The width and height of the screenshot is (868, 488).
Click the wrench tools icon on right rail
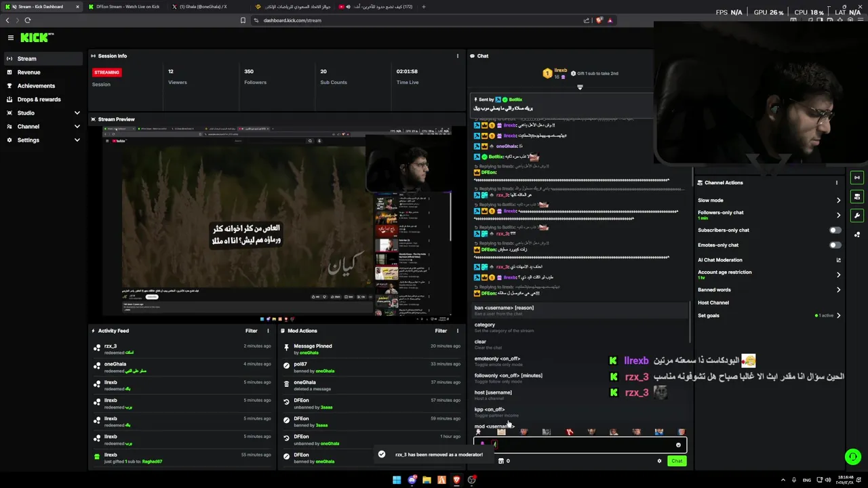tap(857, 216)
